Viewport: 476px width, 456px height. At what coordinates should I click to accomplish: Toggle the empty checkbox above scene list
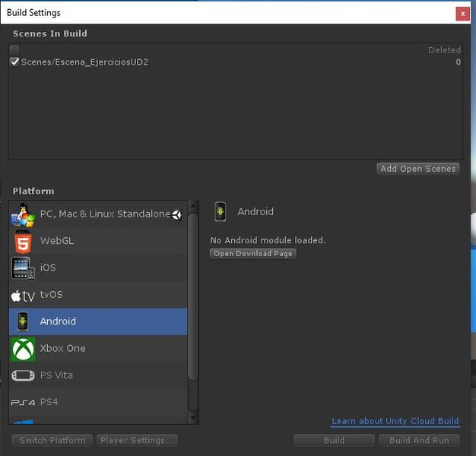point(14,49)
